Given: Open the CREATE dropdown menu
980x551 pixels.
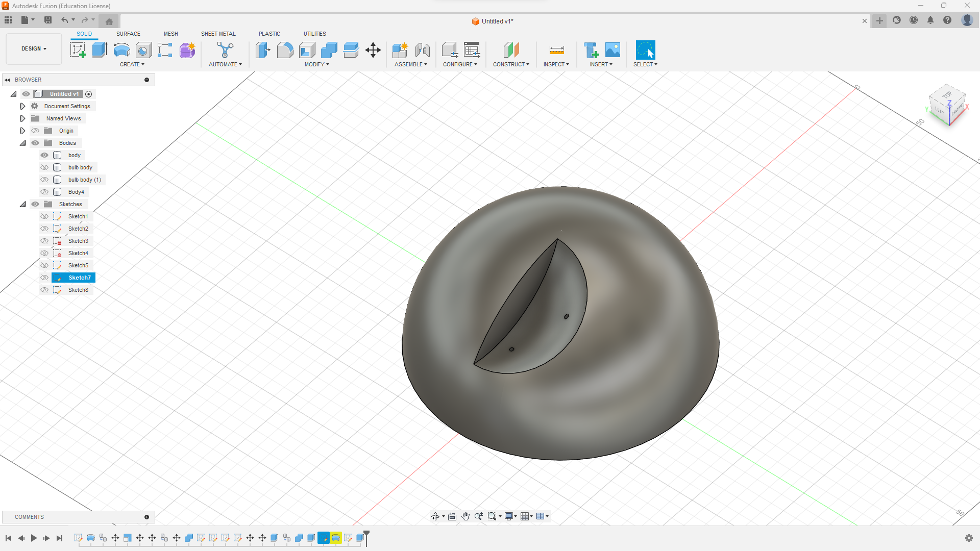Looking at the screenshot, I should click(132, 64).
